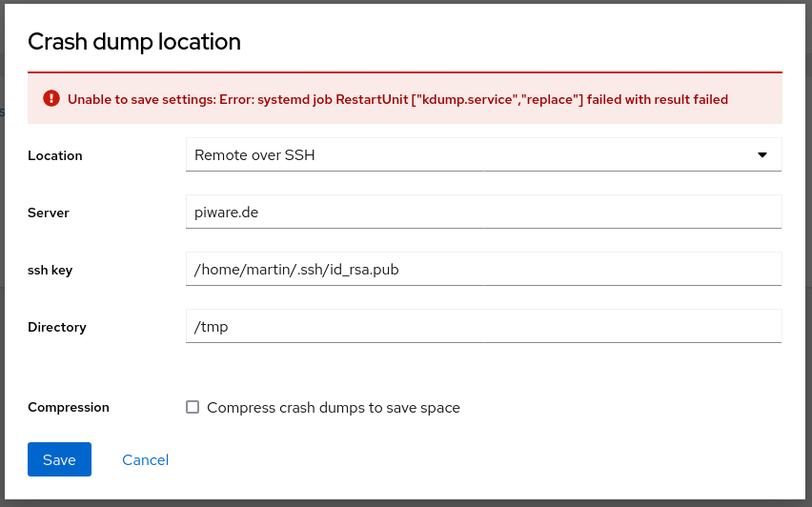The height and width of the screenshot is (507, 812).
Task: Focus the Directory input field
Action: point(484,326)
